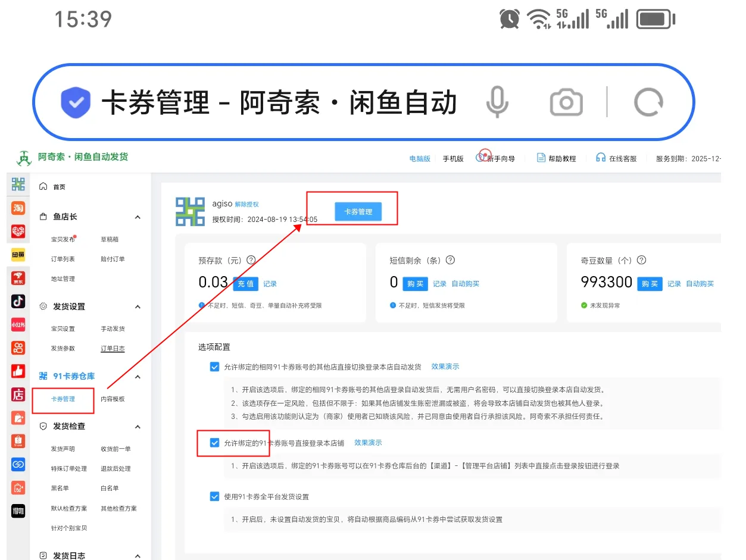This screenshot has width=746, height=560.
Task: Click the agiso QR avatar image
Action: (190, 211)
